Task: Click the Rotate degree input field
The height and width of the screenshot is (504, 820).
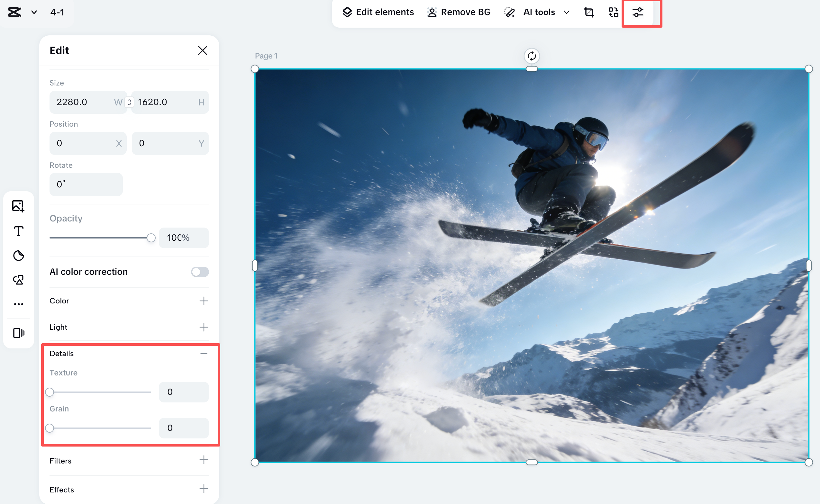Action: click(86, 184)
